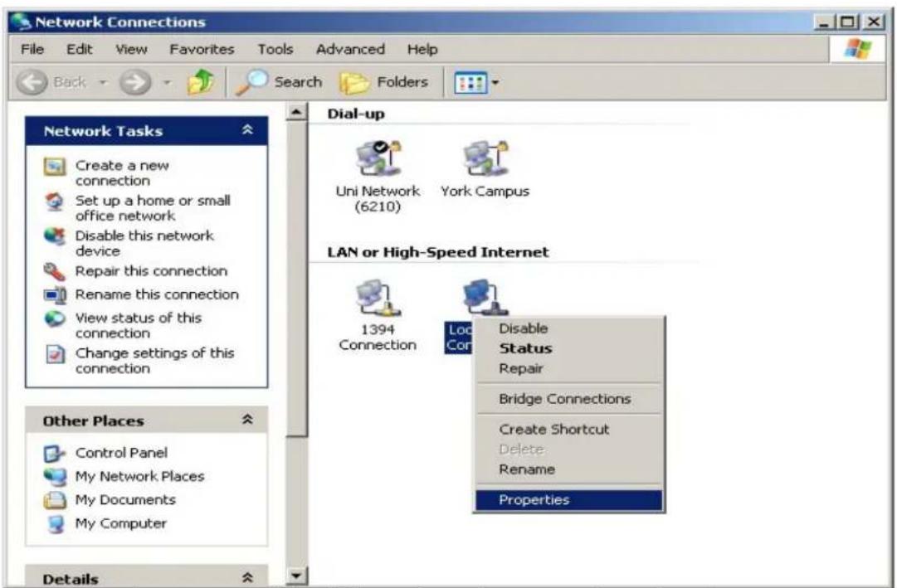Click the home or small office network icon
This screenshot has width=897, height=588.
[x=55, y=202]
